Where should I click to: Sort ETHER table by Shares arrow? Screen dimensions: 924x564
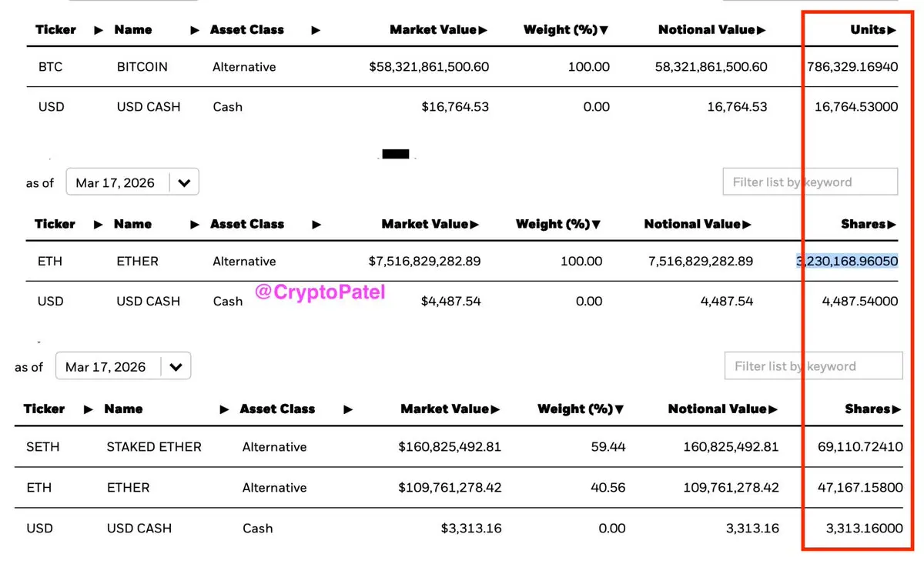pyautogui.click(x=892, y=225)
